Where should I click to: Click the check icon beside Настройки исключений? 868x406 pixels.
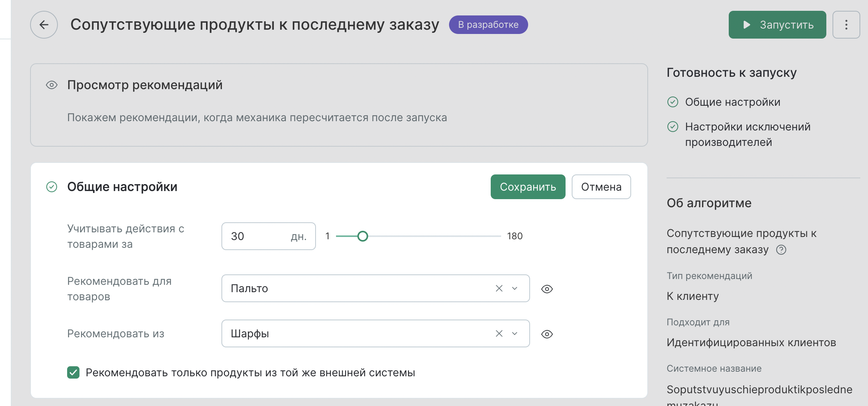(x=673, y=127)
